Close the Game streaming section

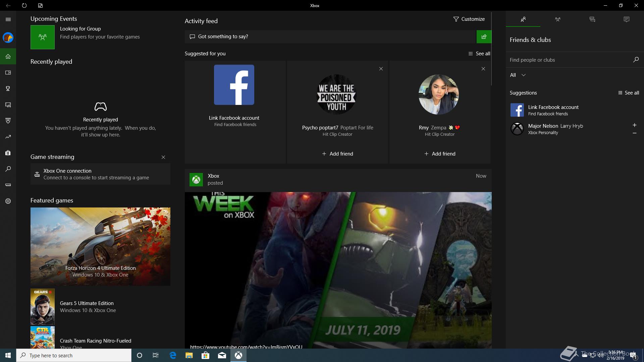pyautogui.click(x=163, y=157)
